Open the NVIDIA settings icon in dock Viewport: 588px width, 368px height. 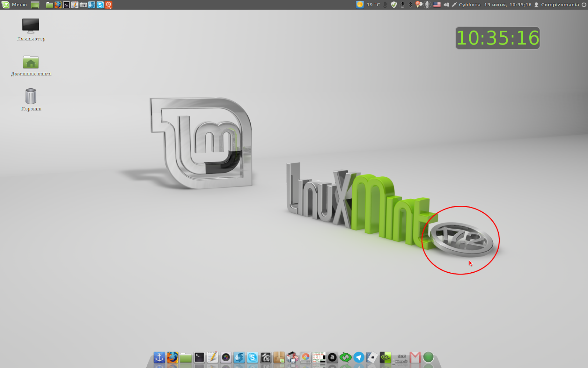pyautogui.click(x=385, y=357)
